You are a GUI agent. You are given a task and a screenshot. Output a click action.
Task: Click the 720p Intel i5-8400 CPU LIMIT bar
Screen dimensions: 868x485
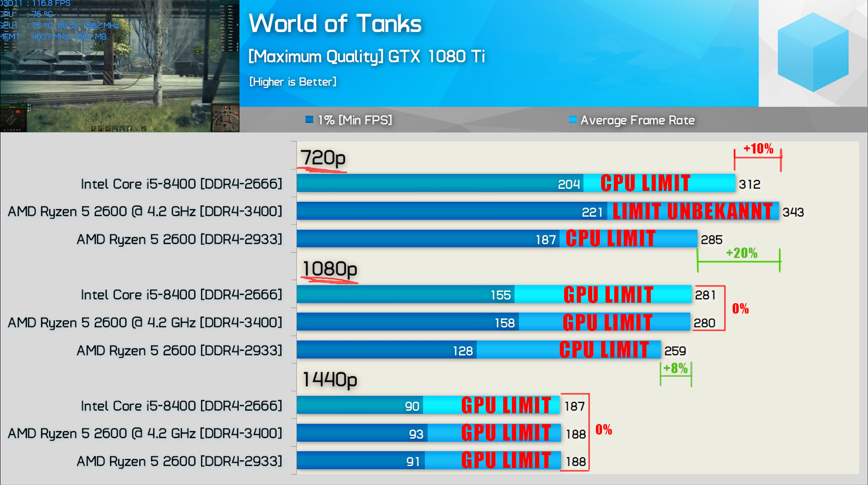645,183
